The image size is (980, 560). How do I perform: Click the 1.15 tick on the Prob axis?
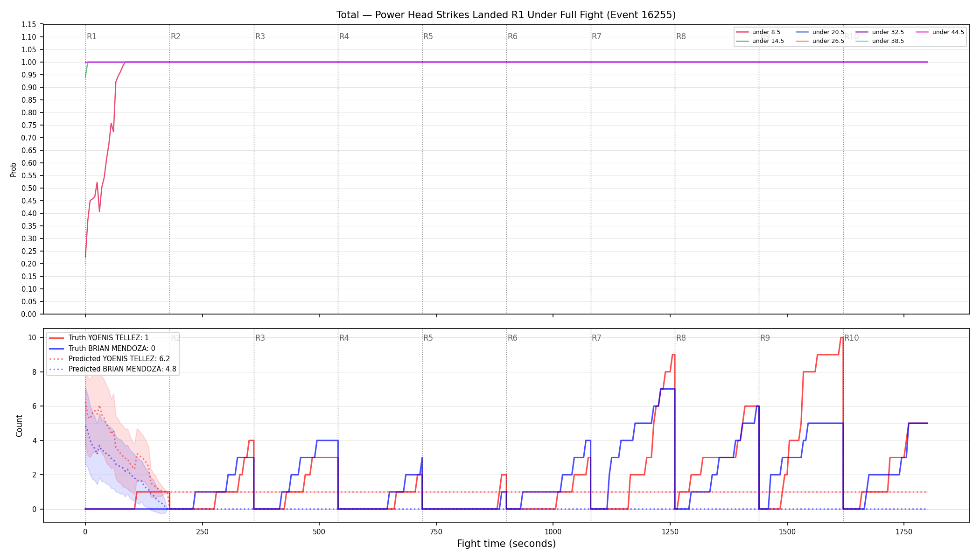tap(29, 25)
